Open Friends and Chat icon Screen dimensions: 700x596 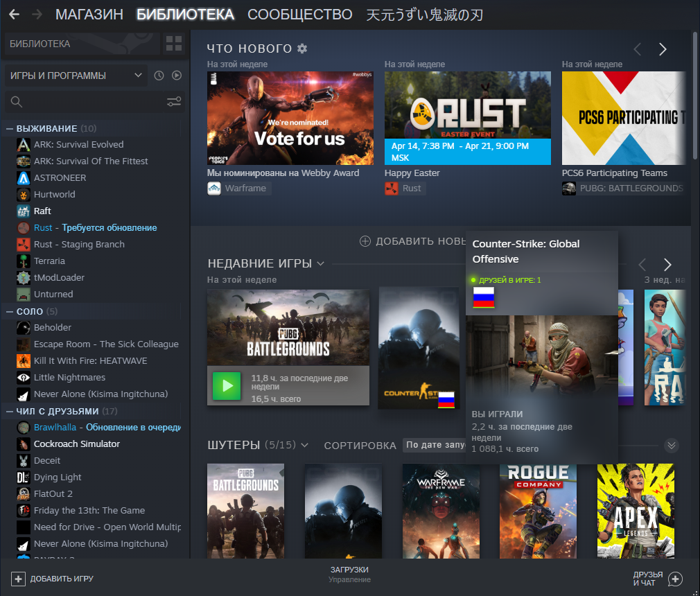tap(675, 579)
